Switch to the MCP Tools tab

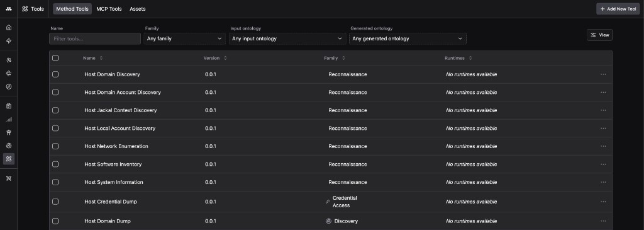[109, 9]
